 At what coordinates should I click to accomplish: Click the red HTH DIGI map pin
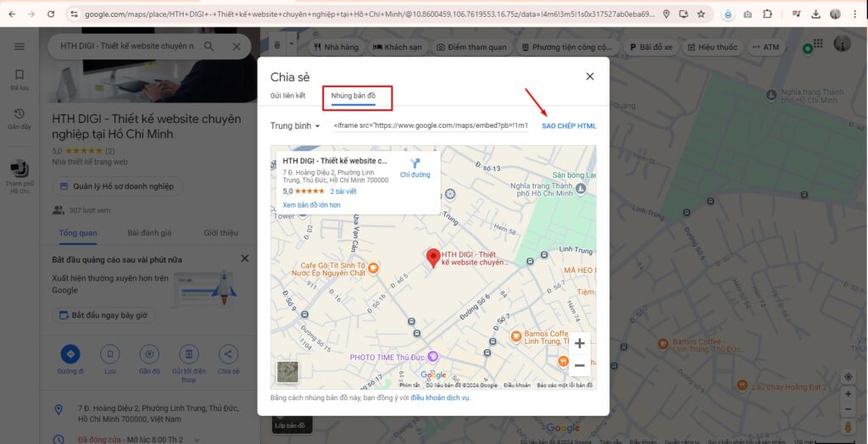pyautogui.click(x=433, y=258)
